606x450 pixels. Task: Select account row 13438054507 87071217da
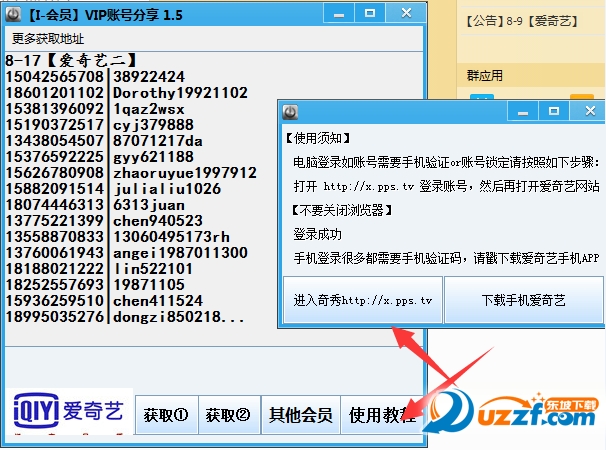coord(104,141)
